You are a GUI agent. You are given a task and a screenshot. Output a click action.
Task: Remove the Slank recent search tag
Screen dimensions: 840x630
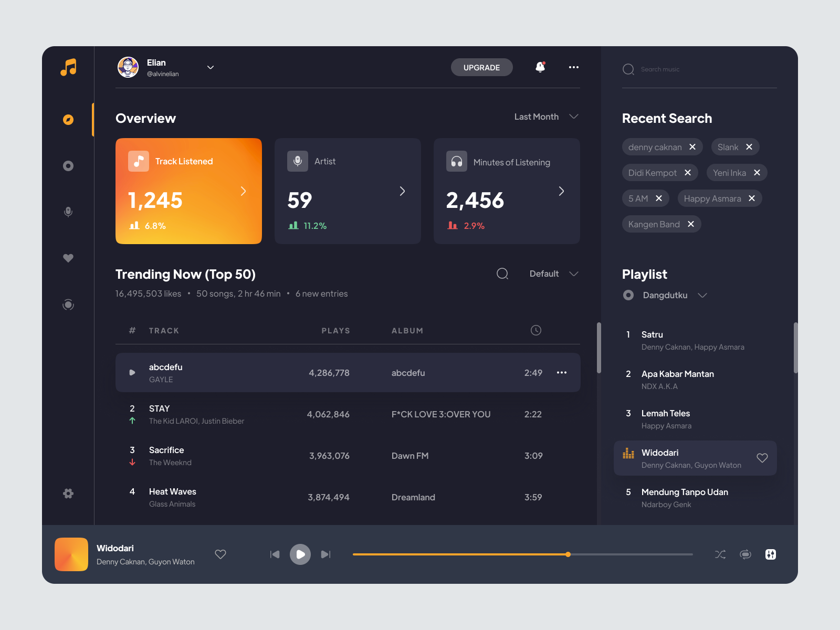(x=750, y=146)
